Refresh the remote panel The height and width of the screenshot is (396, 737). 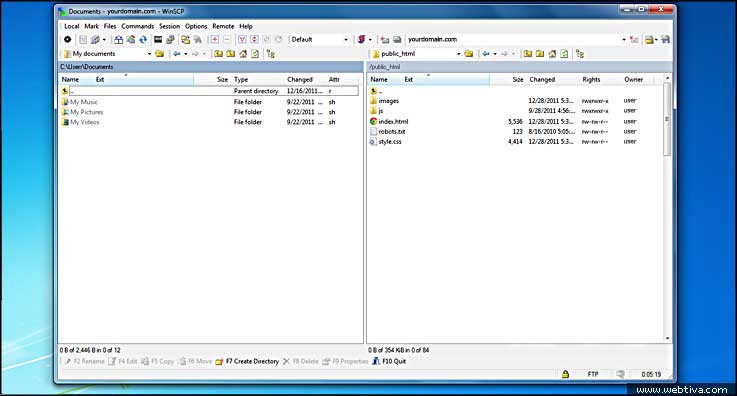pyautogui.click(x=564, y=54)
